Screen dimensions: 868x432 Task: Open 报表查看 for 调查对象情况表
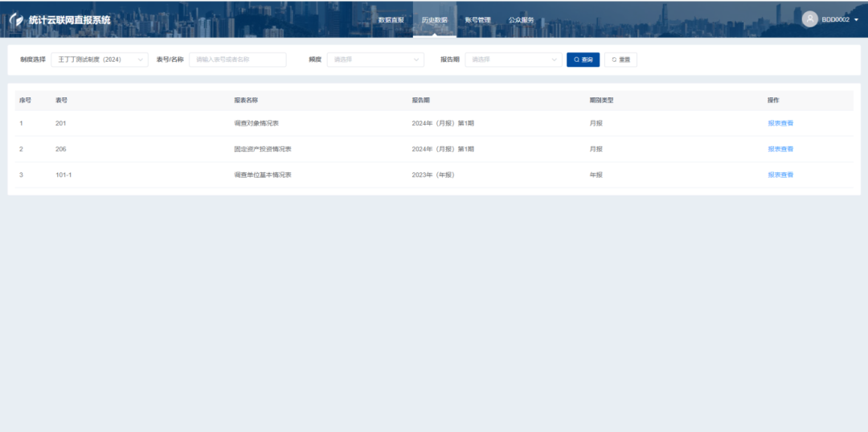coord(780,124)
